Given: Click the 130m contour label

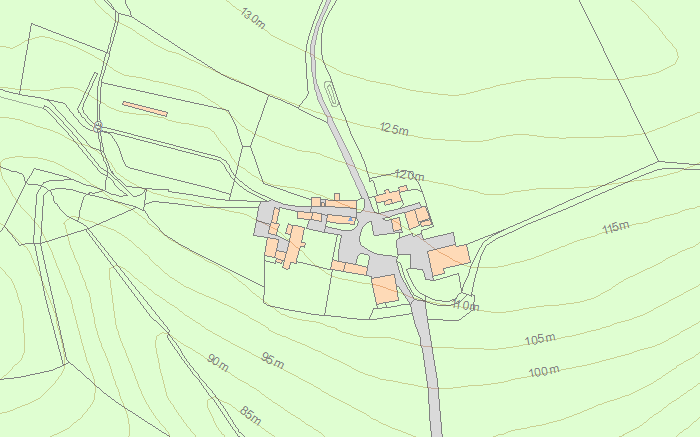Looking at the screenshot, I should pos(253,18).
